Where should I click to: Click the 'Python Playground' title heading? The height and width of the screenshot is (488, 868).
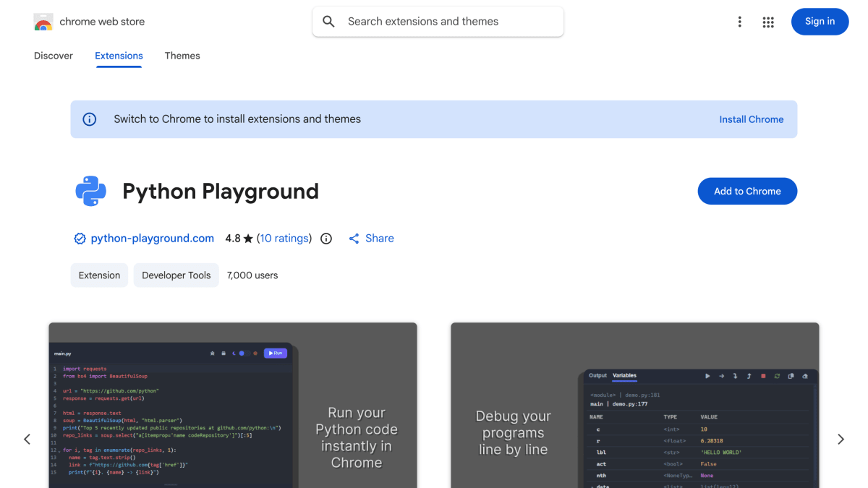(x=221, y=191)
